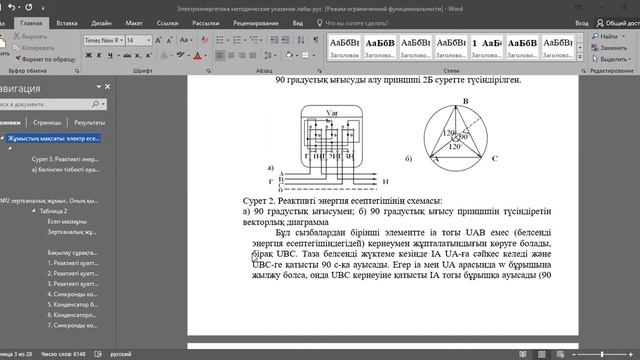Apply the first Заголовок style thumbnail
The image size is (640, 360).
pos(344,47)
